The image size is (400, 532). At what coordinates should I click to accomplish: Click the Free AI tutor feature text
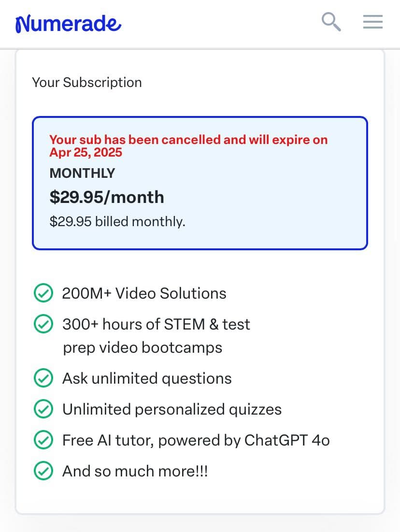[196, 440]
